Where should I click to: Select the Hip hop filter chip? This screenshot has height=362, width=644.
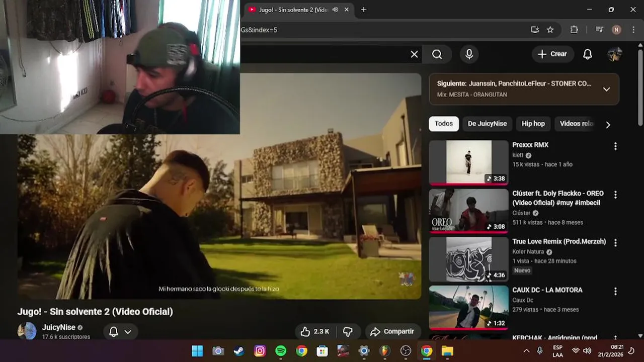533,124
